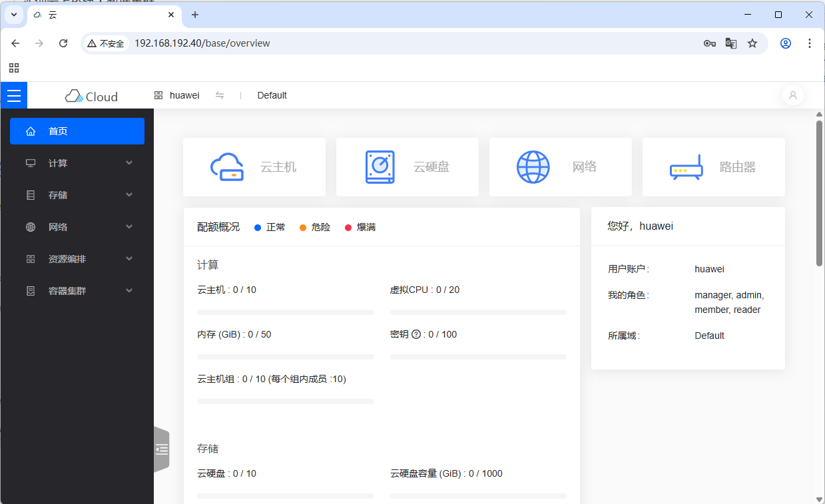Open the 存储 sidebar menu item
The image size is (825, 504).
tap(77, 195)
